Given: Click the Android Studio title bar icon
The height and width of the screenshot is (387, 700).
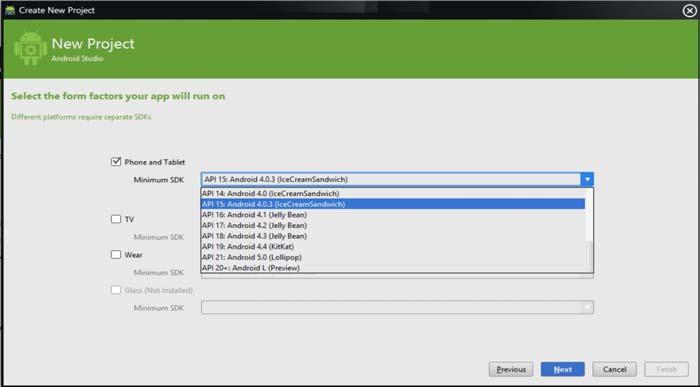Looking at the screenshot, I should click(10, 10).
